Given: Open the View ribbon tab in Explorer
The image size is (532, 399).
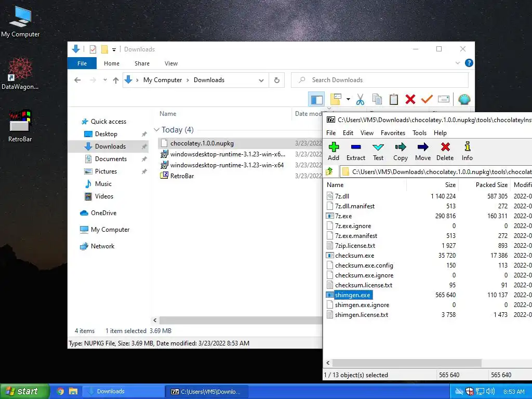Looking at the screenshot, I should 171,63.
